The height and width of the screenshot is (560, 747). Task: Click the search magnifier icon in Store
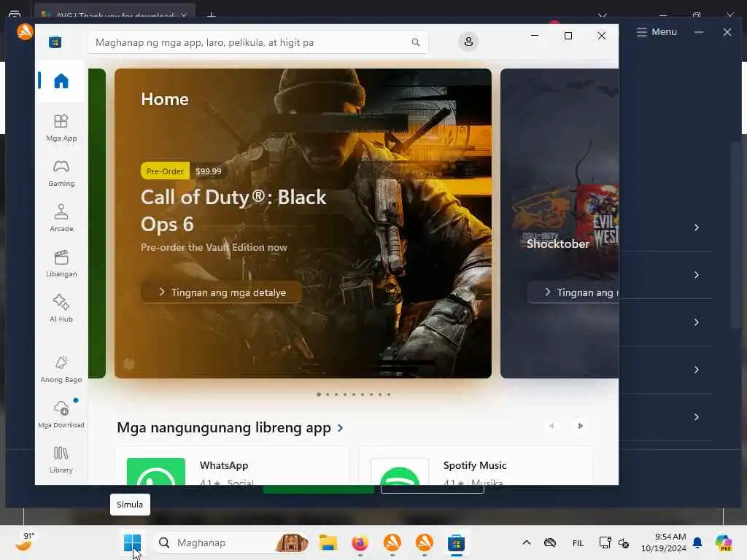click(x=415, y=42)
